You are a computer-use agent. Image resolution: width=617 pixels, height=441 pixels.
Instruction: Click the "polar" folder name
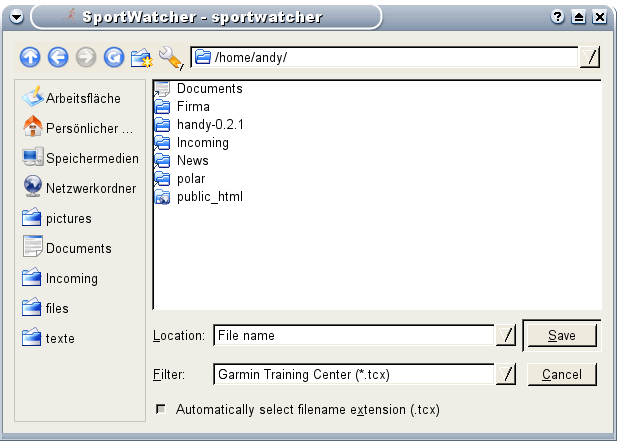191,179
